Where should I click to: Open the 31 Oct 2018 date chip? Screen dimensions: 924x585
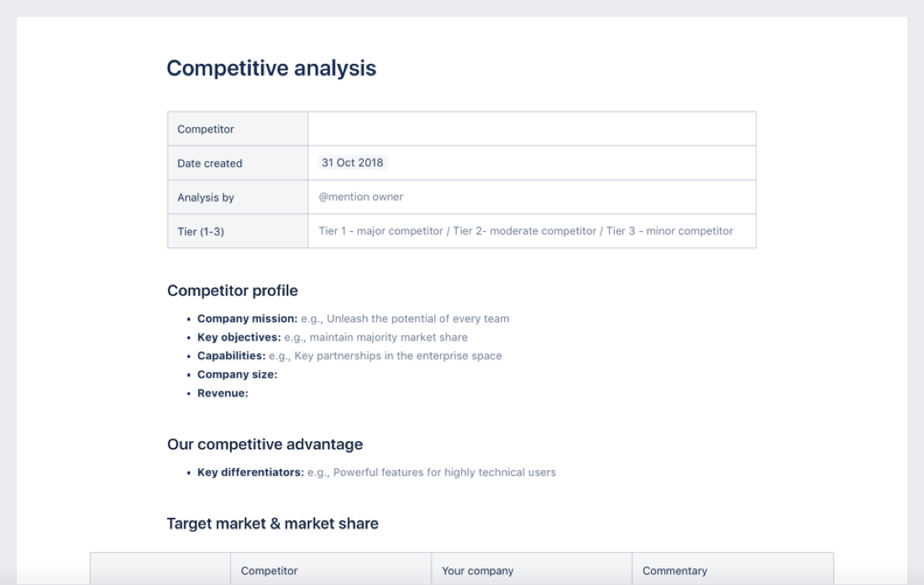point(353,163)
